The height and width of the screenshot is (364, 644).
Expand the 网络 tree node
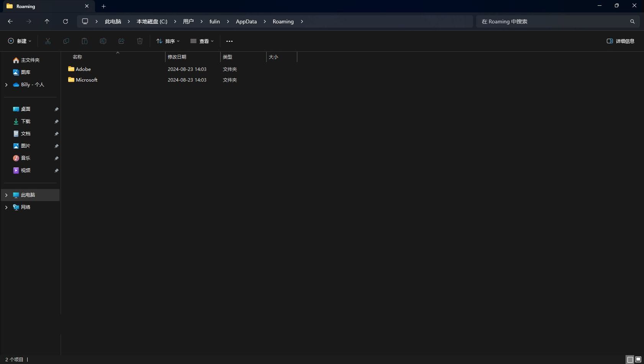(6, 207)
